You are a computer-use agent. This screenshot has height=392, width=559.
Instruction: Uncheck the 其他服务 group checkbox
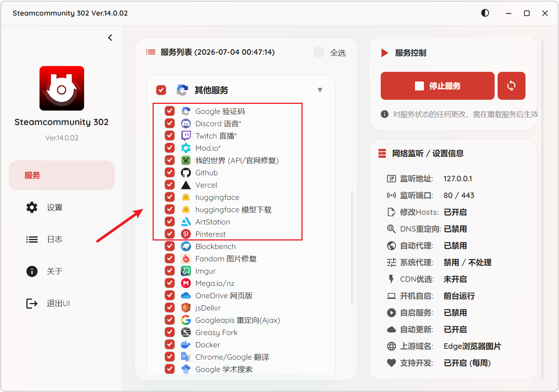pos(161,90)
